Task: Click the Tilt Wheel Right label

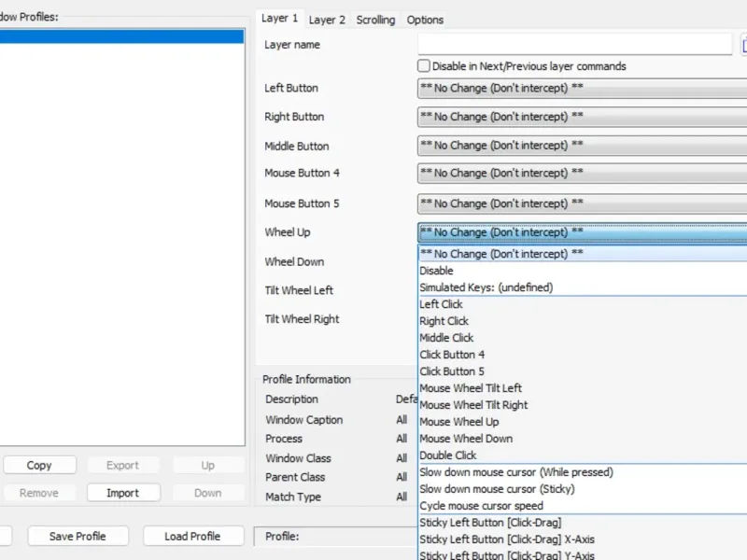Action: coord(302,319)
